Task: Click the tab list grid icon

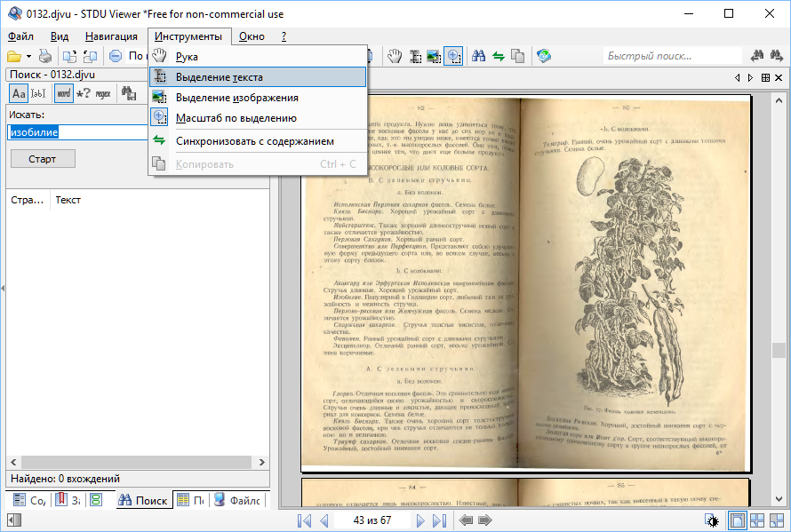Action: (765, 77)
